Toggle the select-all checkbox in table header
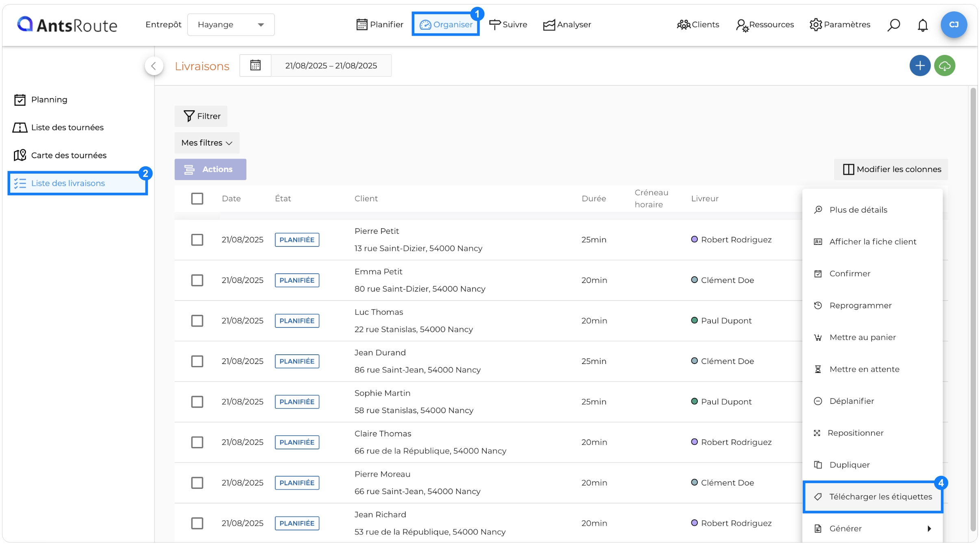 197,198
